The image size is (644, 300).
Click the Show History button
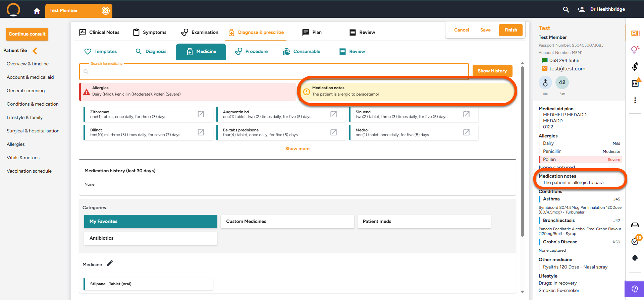click(x=492, y=71)
